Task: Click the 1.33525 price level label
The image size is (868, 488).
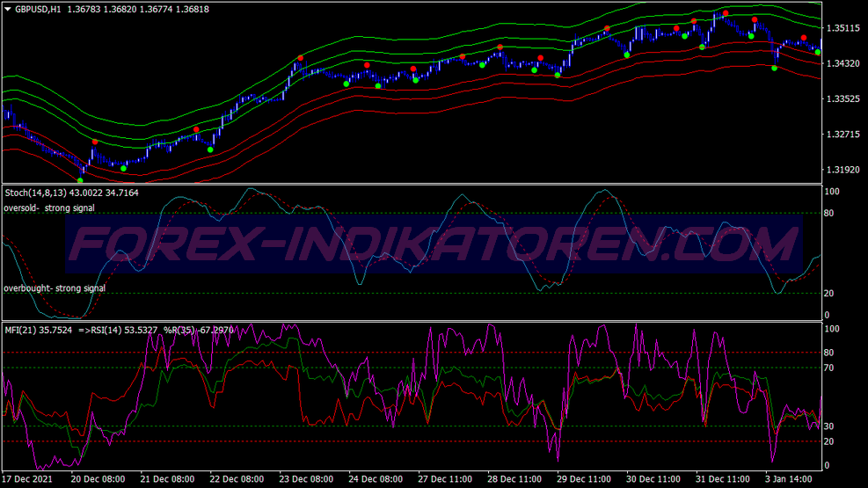Action: (x=842, y=99)
